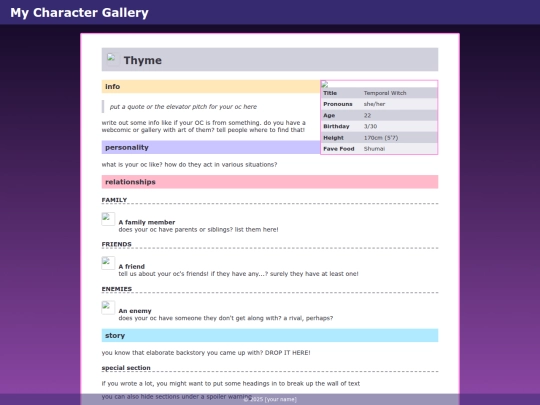This screenshot has height=405, width=540.
Task: Click the Fave Food label in infobox
Action: point(339,149)
